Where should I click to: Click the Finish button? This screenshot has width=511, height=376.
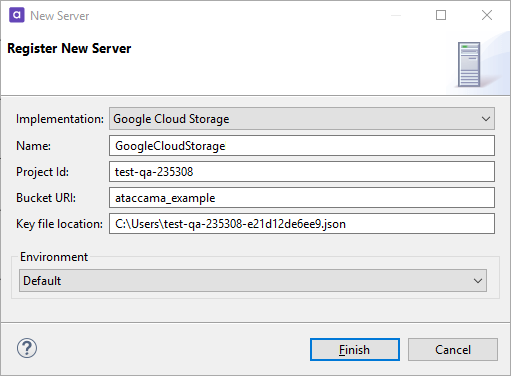point(355,350)
